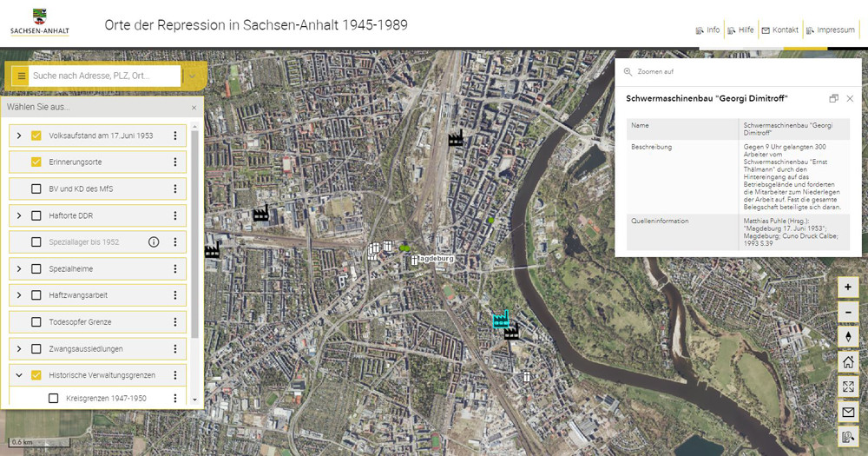Viewport: 868px width, 456px height.
Task: Open options menu for Erinnerungsorte layer
Action: (x=175, y=162)
